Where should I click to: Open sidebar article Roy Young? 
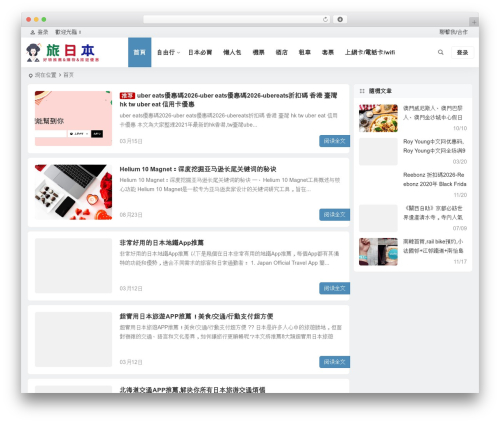[x=434, y=146]
